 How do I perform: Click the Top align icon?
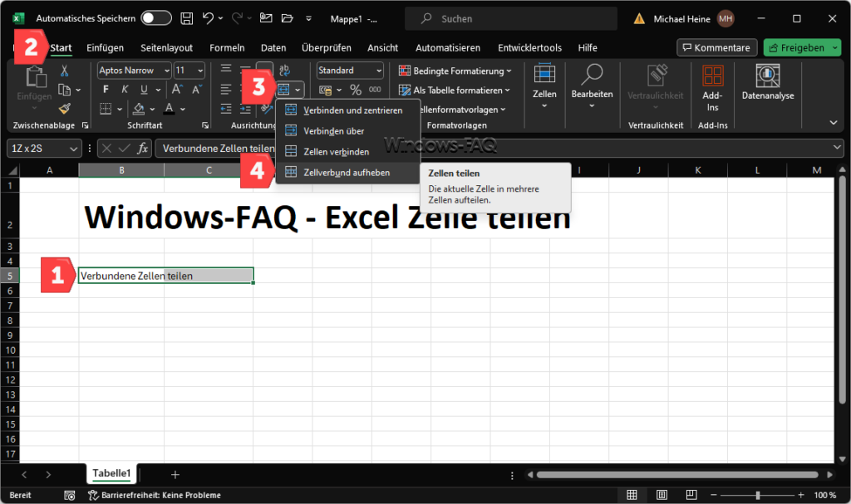coord(226,69)
